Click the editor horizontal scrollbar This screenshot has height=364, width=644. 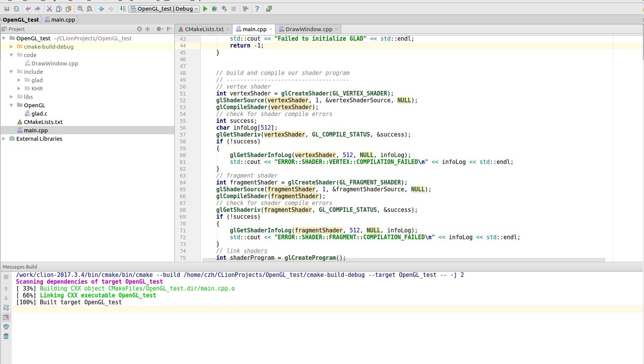(x=403, y=260)
